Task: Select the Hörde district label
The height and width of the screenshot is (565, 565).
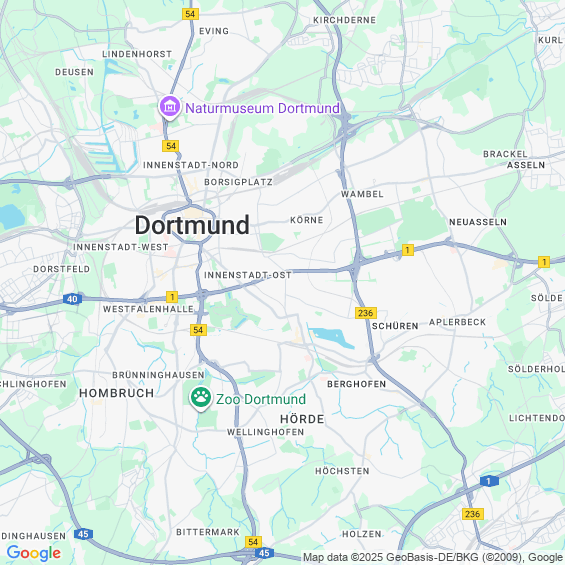Action: (x=302, y=419)
